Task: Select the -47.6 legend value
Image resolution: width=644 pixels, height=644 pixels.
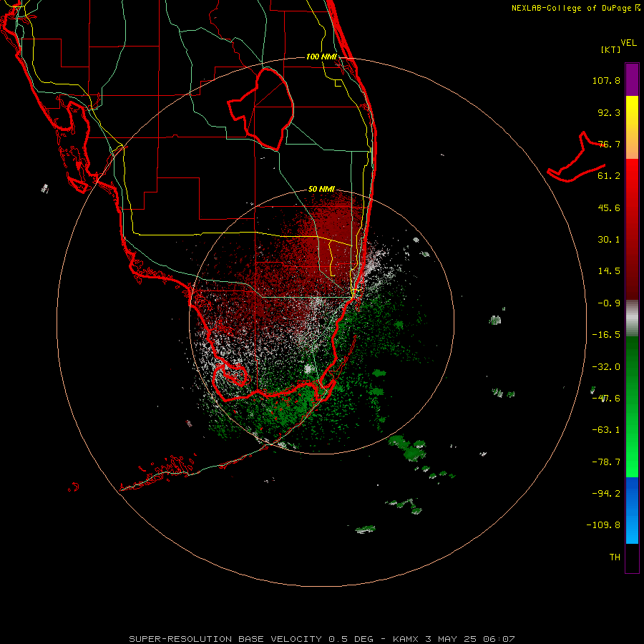Action: 606,399
